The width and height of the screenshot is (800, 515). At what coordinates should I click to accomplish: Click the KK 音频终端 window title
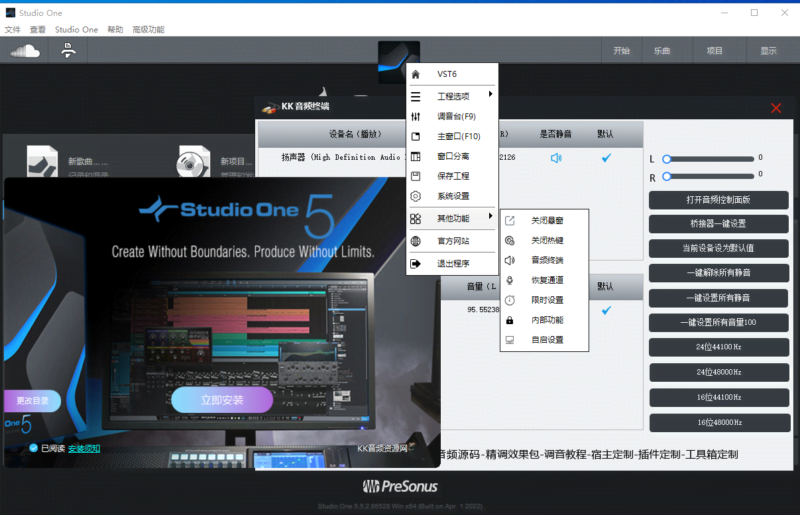click(x=305, y=106)
